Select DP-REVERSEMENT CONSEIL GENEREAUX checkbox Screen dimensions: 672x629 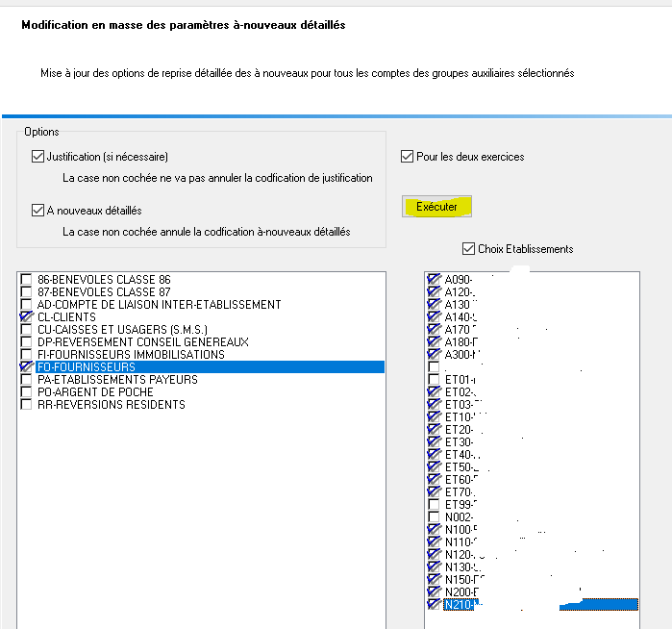(x=26, y=342)
